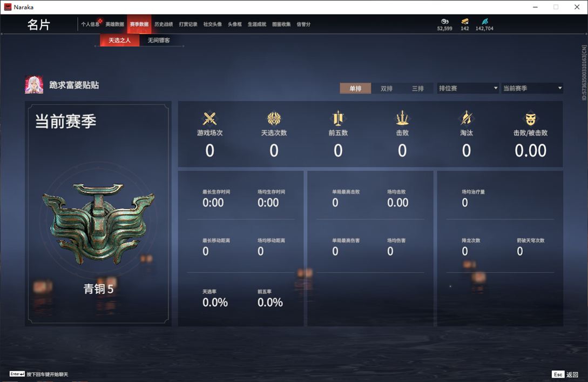Click the 淘汰 icon
This screenshot has height=382, width=588.
click(466, 118)
